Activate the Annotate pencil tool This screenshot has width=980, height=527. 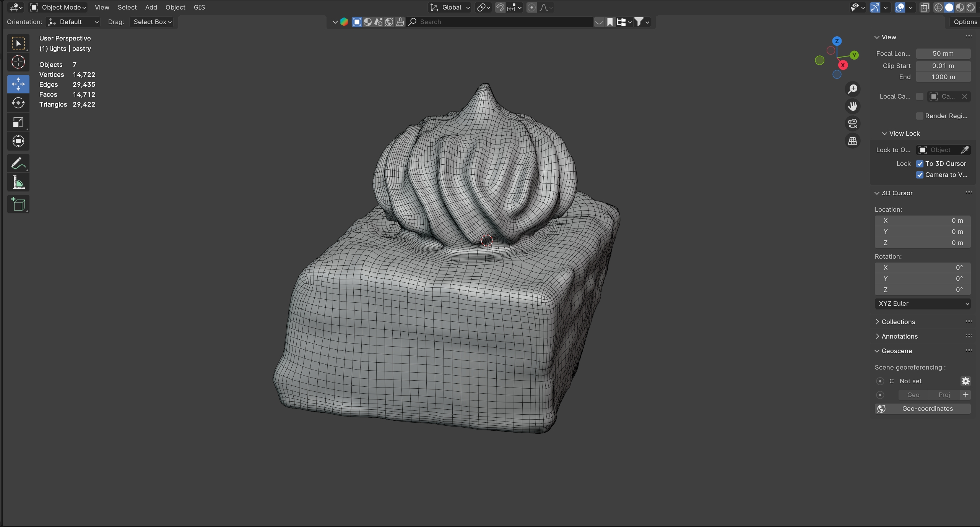[18, 164]
